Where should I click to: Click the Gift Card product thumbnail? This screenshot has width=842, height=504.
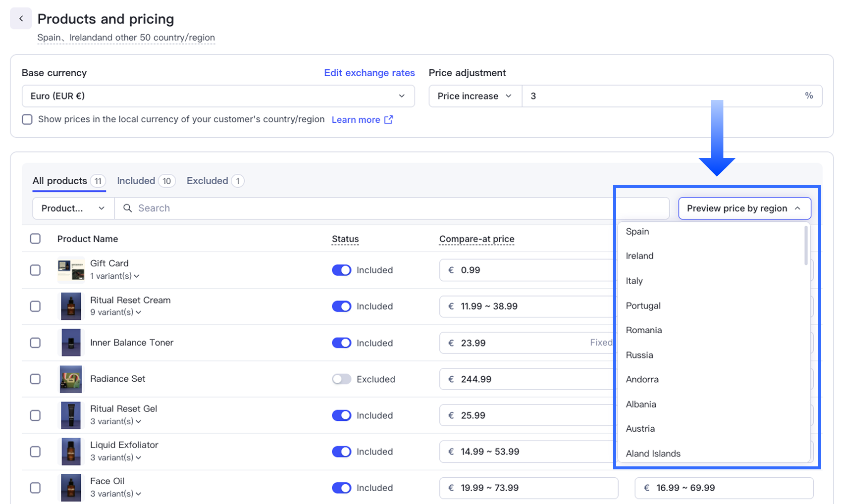point(71,270)
